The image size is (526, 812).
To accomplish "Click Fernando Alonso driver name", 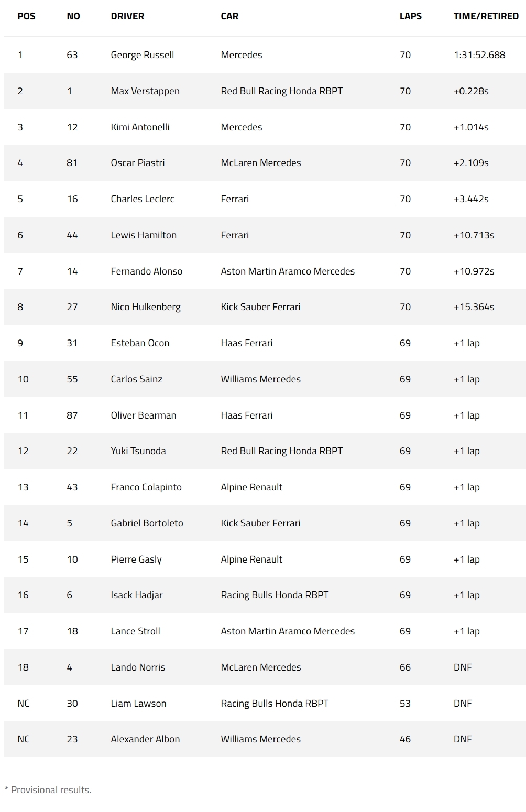I will (x=147, y=271).
